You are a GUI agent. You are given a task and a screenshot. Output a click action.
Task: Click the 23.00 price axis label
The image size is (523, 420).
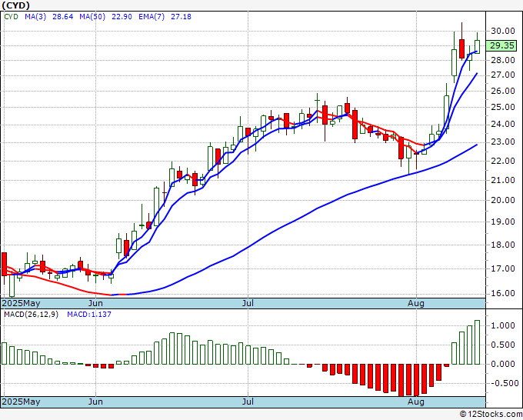pyautogui.click(x=503, y=142)
